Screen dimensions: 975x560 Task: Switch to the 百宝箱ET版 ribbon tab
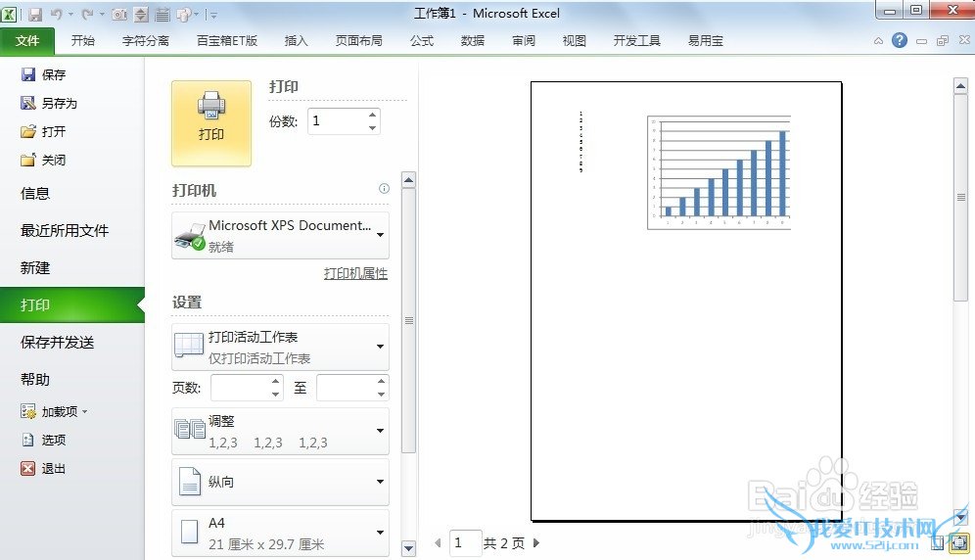click(x=227, y=41)
